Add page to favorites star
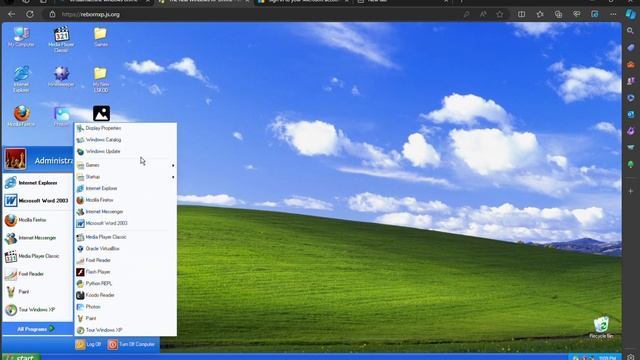The height and width of the screenshot is (360, 640). (500, 14)
